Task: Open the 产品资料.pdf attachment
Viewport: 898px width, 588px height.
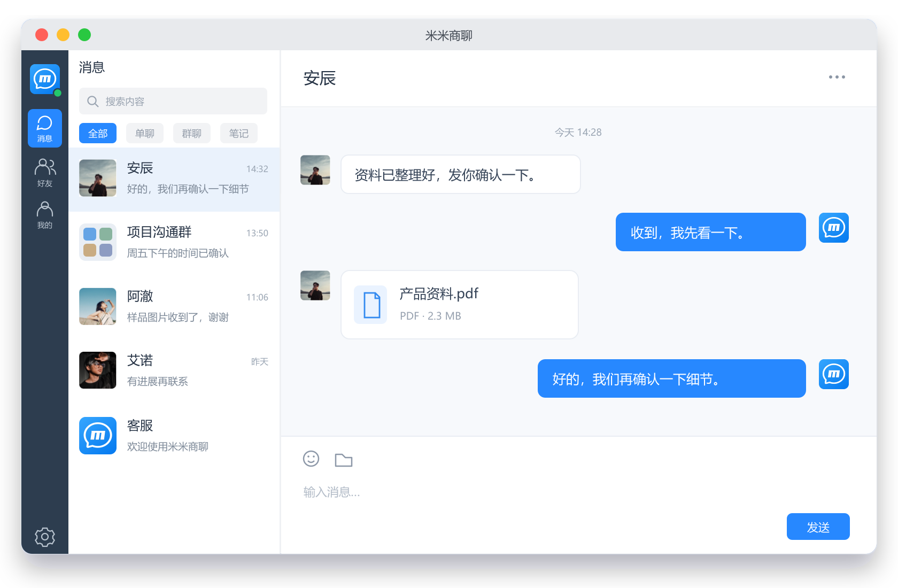Action: pyautogui.click(x=460, y=305)
